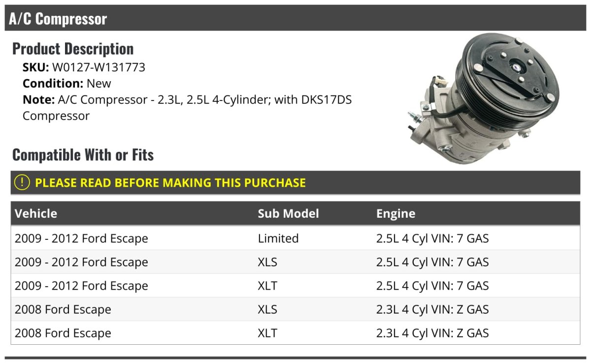Click the Compatible With or Fits heading
Viewport: 591px width, 364px height.
(83, 155)
